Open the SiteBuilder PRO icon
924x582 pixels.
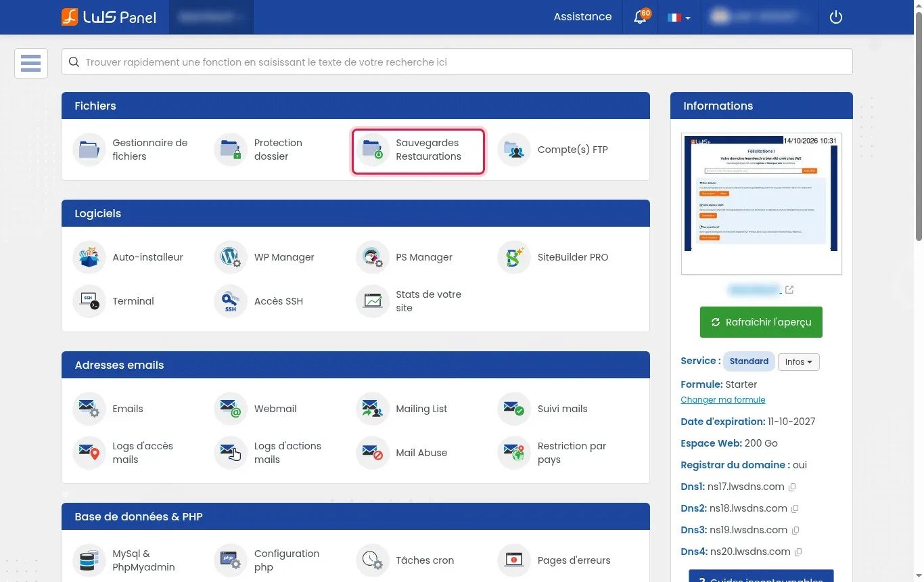[514, 257]
